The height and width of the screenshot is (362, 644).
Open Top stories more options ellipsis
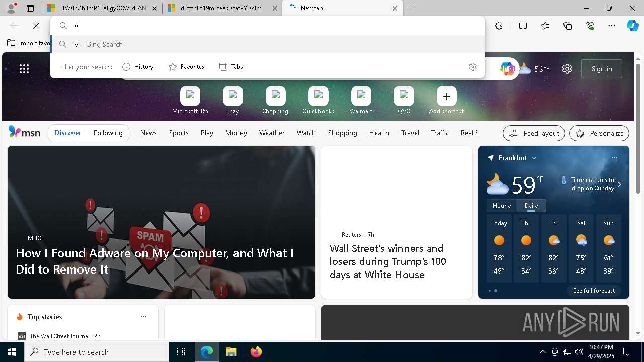pos(143,317)
